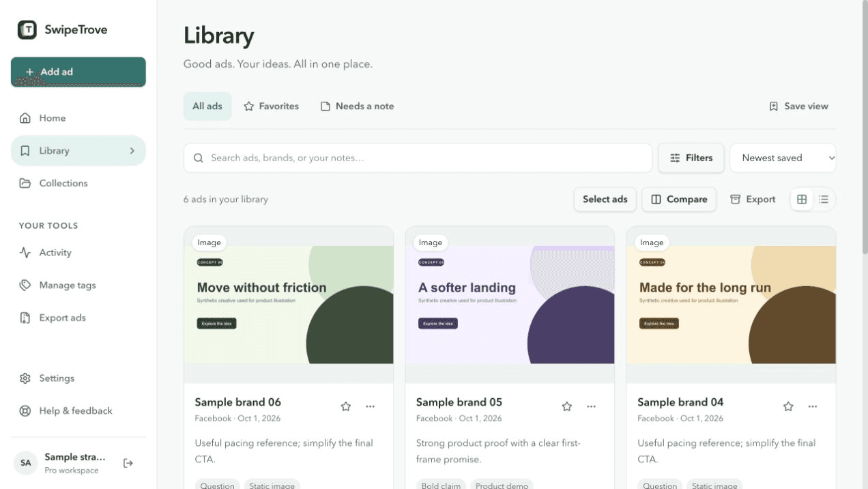Open Settings from the sidebar
This screenshot has width=868, height=489.
coord(78,378)
